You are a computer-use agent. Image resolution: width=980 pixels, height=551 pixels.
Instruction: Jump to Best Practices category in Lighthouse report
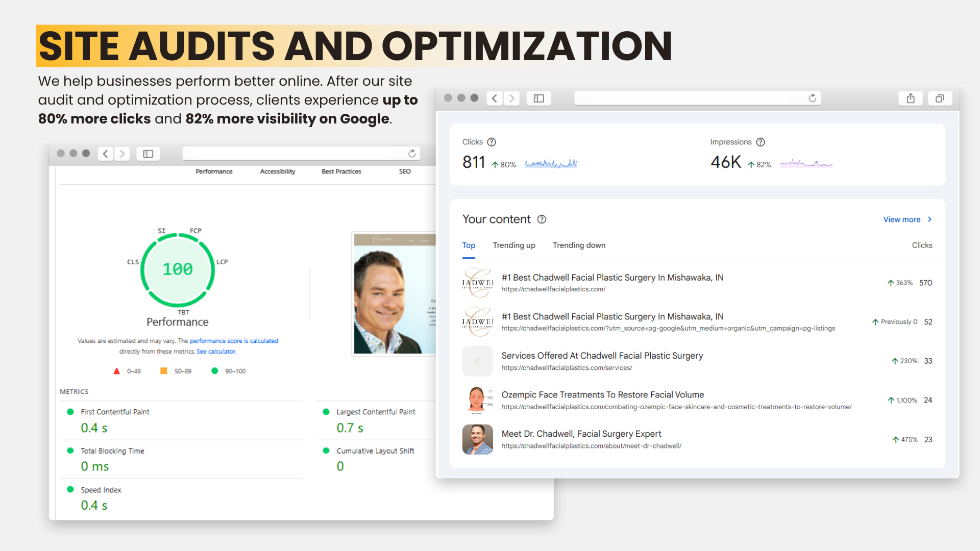tap(341, 171)
